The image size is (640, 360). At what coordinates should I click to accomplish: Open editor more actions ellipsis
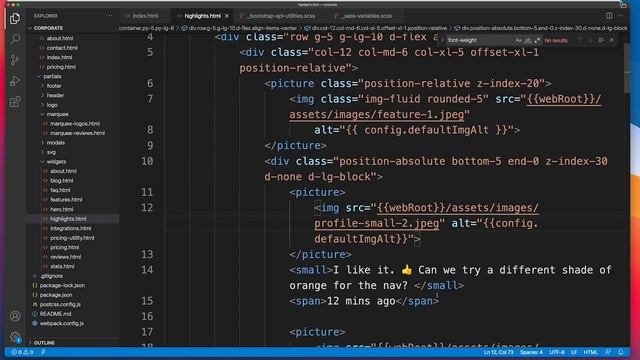(x=620, y=16)
